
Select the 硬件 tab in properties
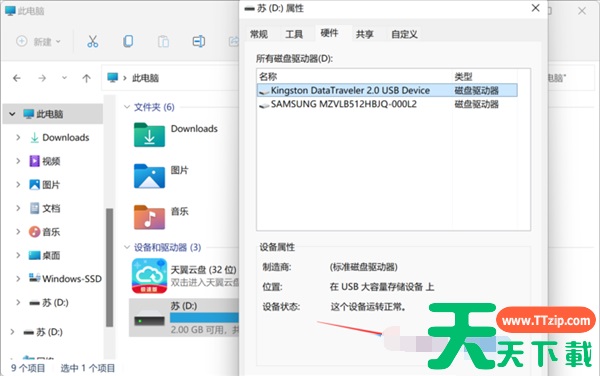(329, 33)
